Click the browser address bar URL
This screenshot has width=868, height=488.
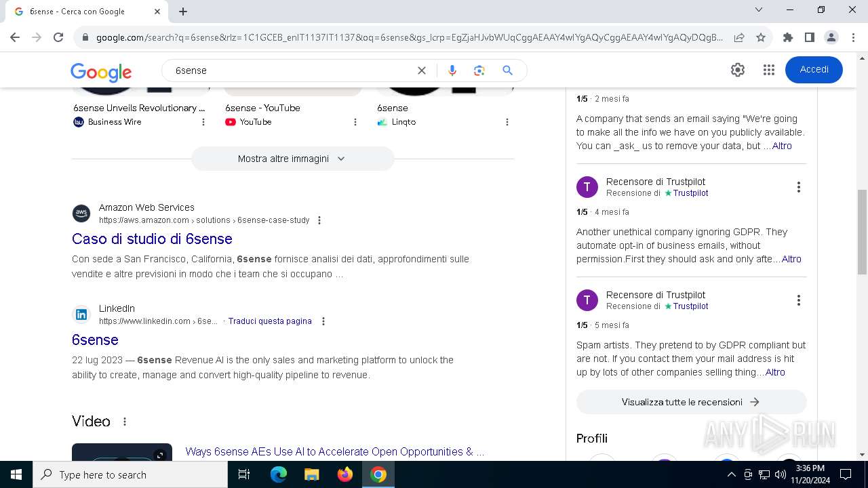coord(409,37)
